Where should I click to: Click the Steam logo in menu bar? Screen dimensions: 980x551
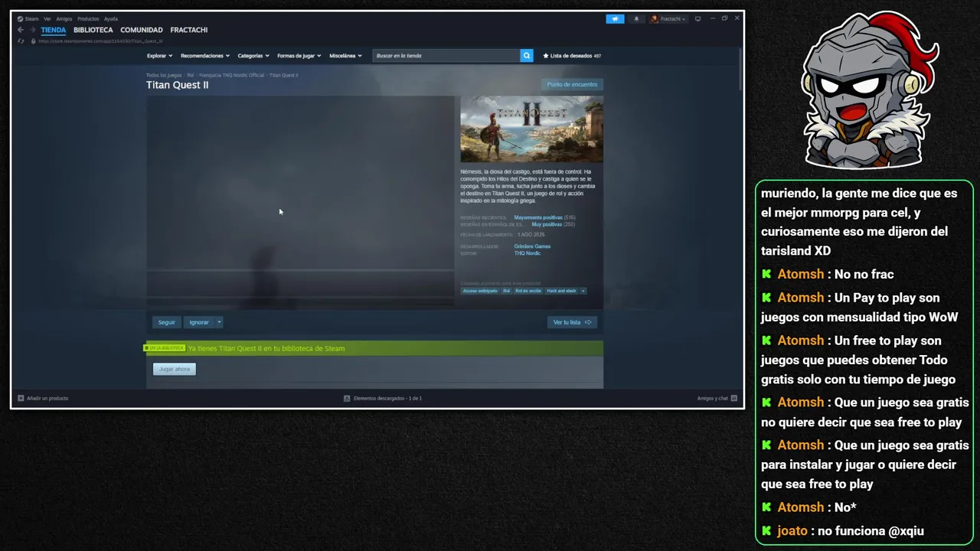click(x=21, y=18)
